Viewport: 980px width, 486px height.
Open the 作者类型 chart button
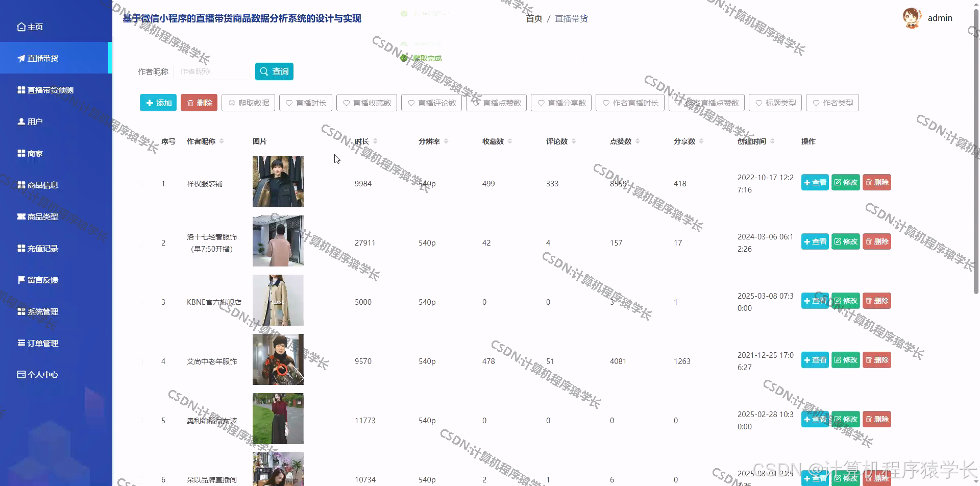tap(832, 103)
